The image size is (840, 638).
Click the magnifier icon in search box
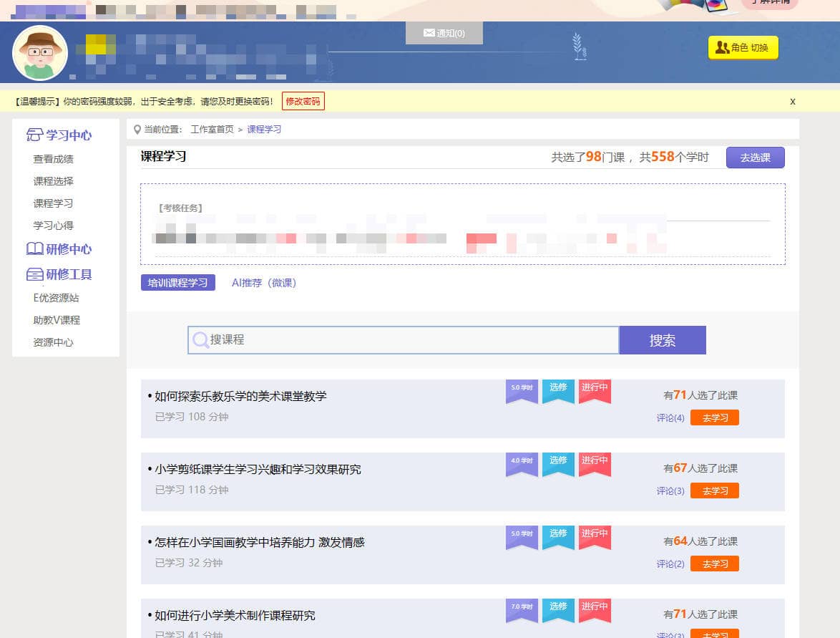pyautogui.click(x=200, y=339)
